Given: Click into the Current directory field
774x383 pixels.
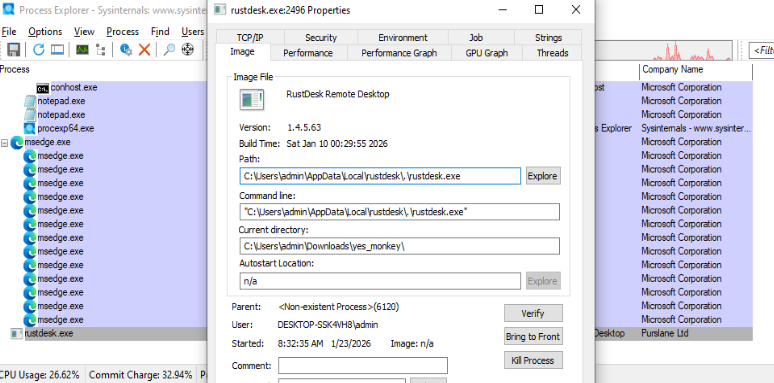Looking at the screenshot, I should (400, 246).
